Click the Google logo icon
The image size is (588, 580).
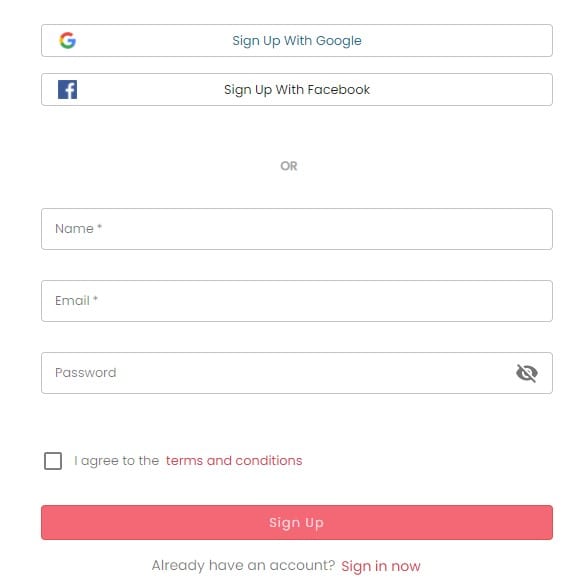pos(68,40)
